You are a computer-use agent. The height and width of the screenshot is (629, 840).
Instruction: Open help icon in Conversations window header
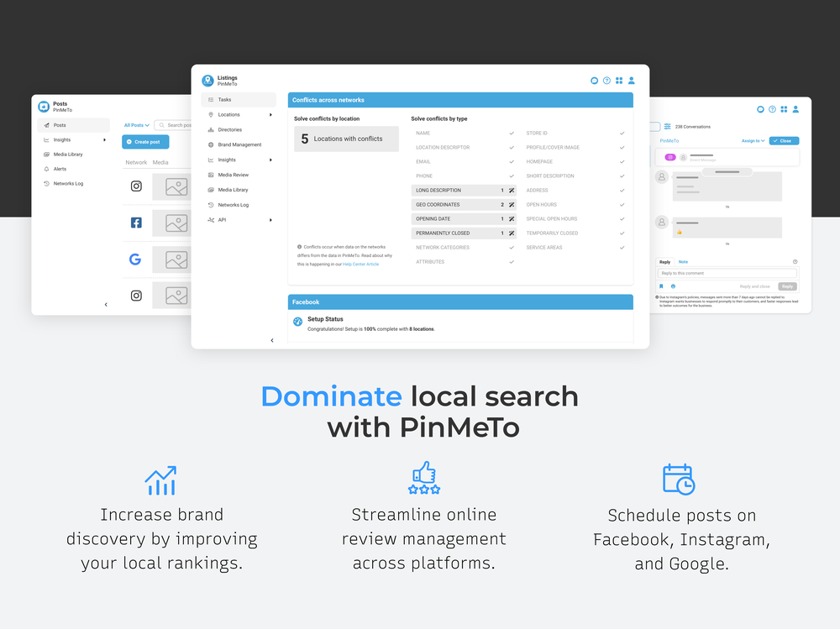click(x=772, y=109)
